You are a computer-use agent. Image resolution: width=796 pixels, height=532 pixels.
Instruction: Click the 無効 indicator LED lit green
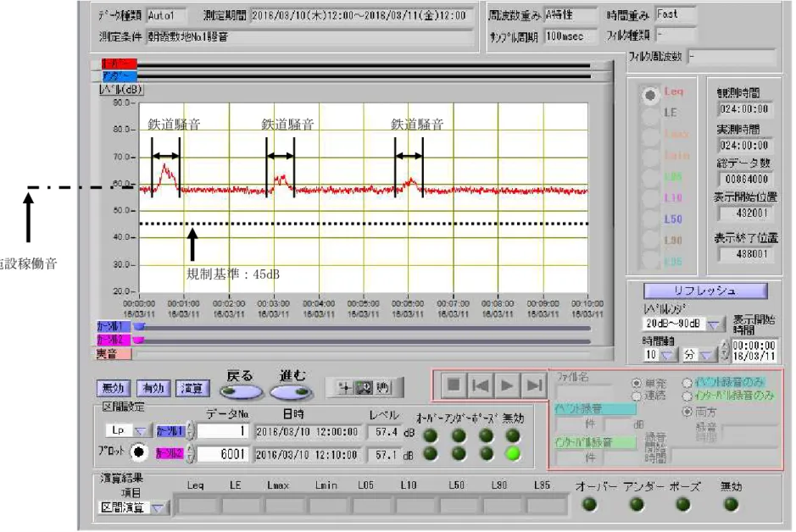click(x=513, y=453)
